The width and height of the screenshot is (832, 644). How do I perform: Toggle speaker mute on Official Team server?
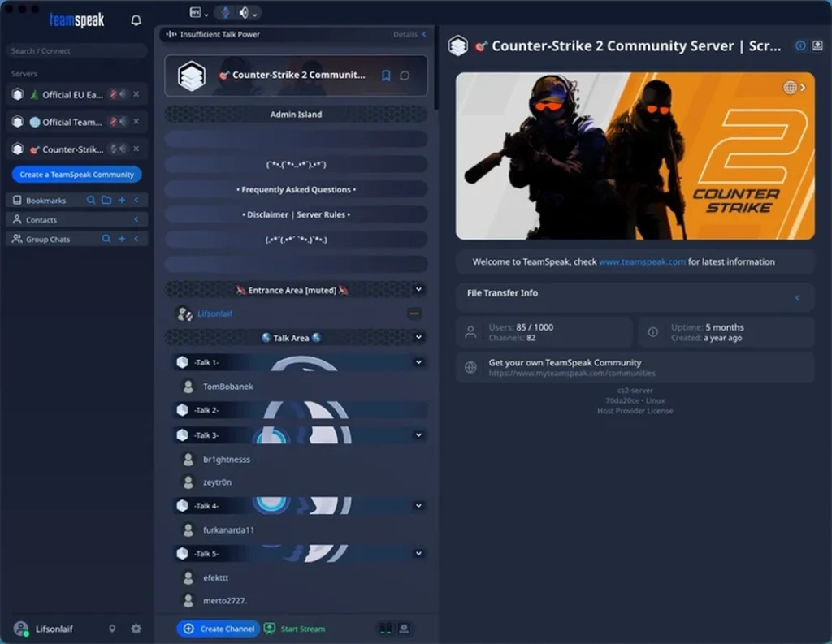[123, 122]
